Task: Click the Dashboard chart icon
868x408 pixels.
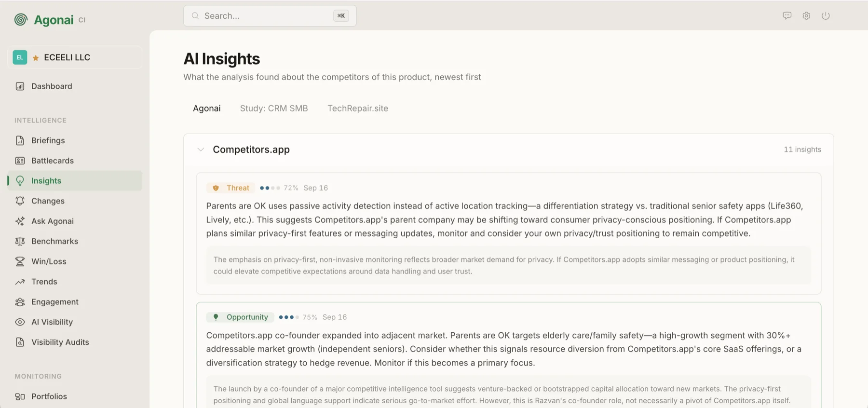Action: point(20,86)
